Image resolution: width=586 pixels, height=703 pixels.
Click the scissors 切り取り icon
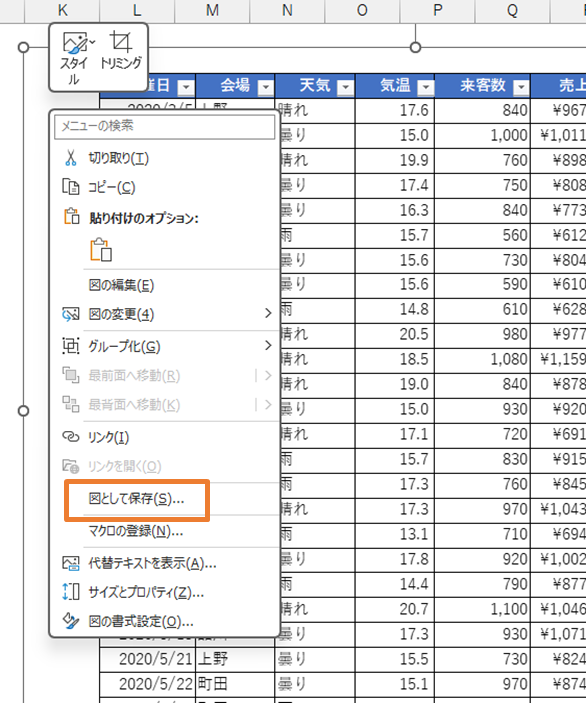click(70, 158)
